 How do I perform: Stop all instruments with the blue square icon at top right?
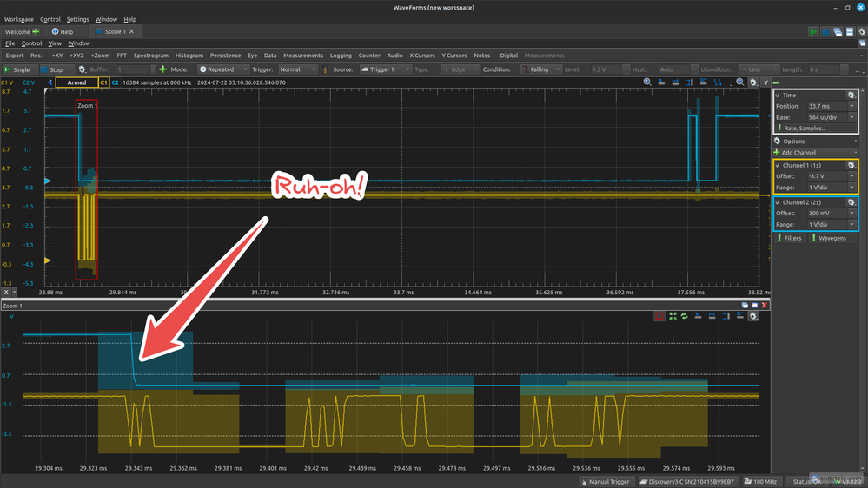[825, 32]
